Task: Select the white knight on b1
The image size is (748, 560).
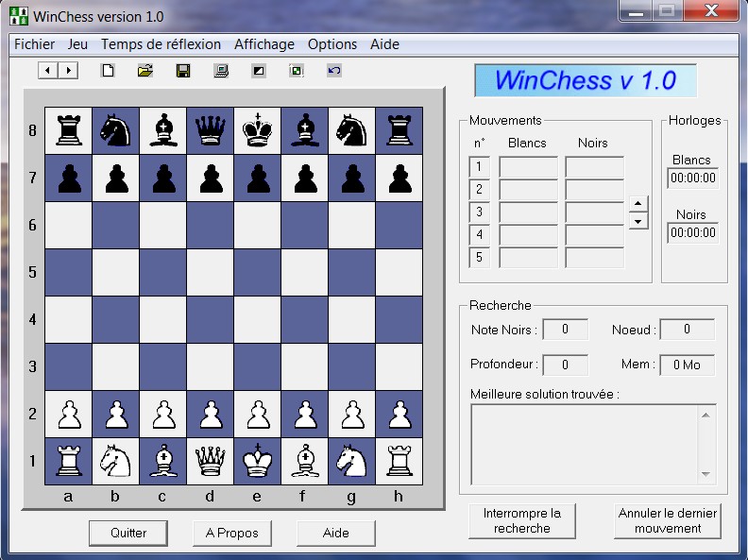Action: (116, 461)
